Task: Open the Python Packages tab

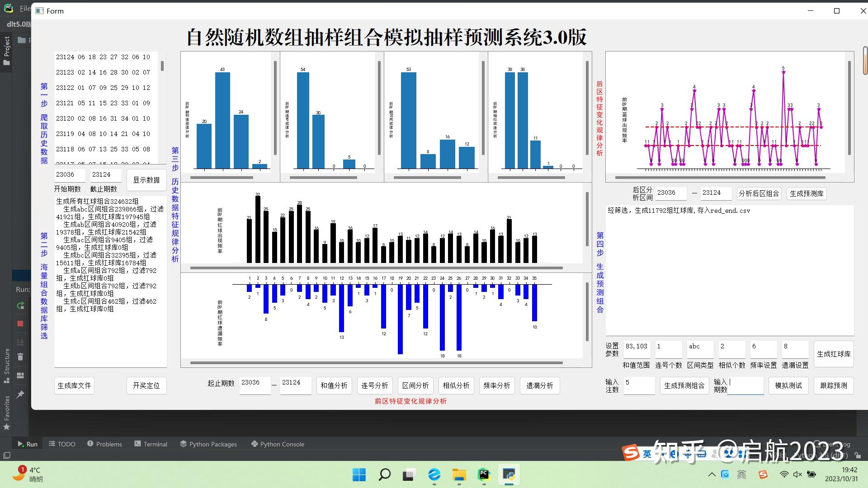Action: 208,444
